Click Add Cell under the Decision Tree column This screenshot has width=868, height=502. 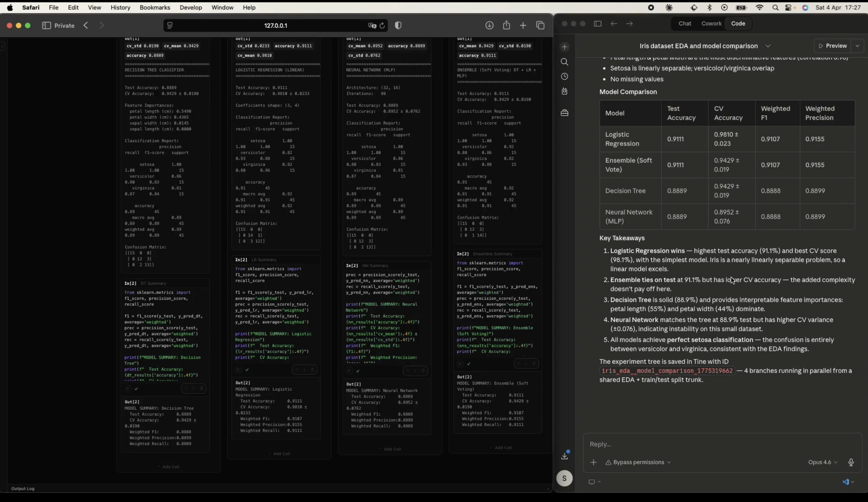[168, 467]
